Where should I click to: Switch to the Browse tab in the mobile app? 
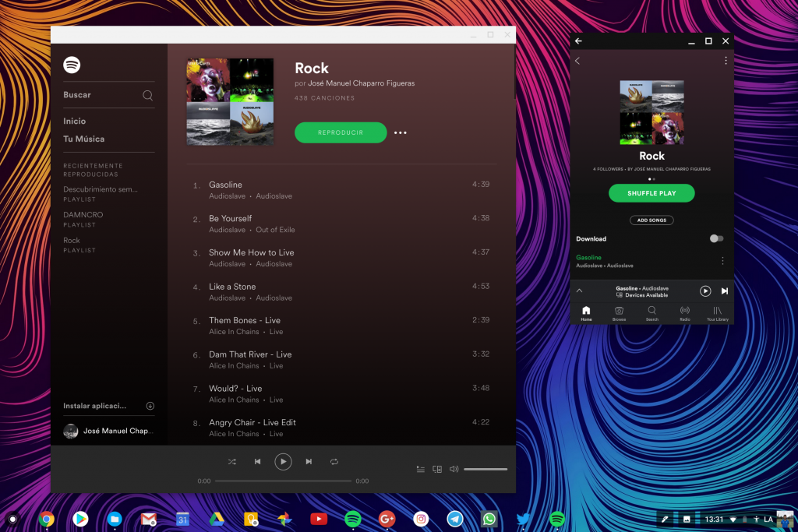point(620,313)
